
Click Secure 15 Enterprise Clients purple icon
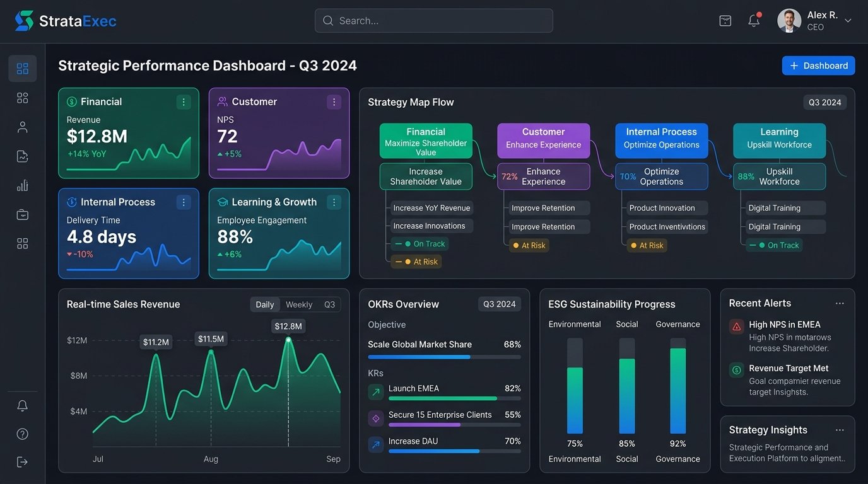pyautogui.click(x=376, y=418)
